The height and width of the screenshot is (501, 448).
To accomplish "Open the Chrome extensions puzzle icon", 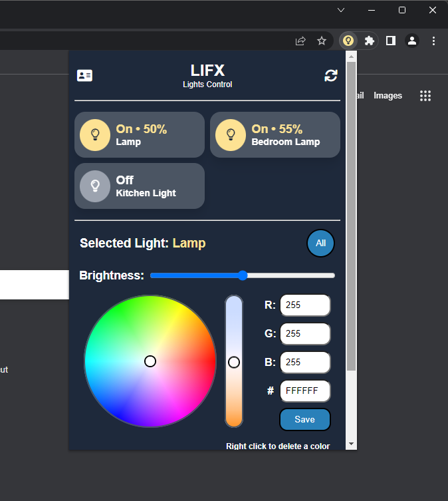I will point(370,41).
